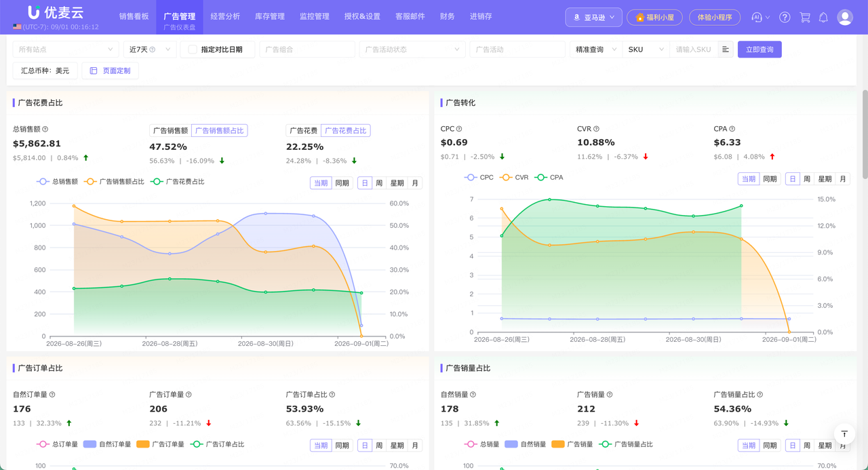This screenshot has width=868, height=470.
Task: Open the 库存管理 menu
Action: pos(270,16)
